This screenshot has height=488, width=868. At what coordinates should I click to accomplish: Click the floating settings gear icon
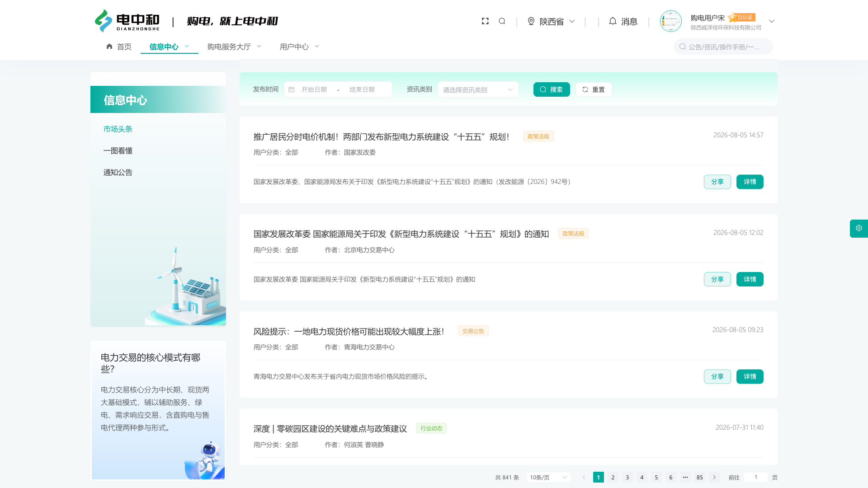(x=859, y=229)
